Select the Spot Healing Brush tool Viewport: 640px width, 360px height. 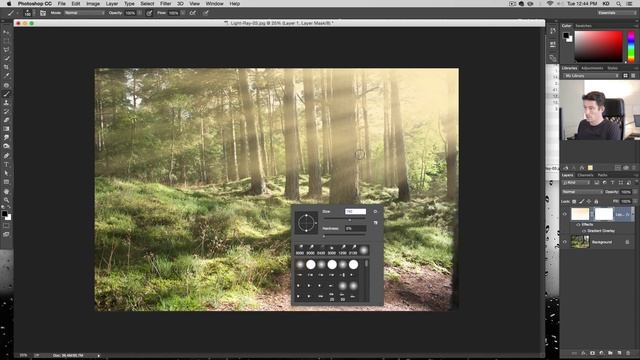tap(6, 85)
